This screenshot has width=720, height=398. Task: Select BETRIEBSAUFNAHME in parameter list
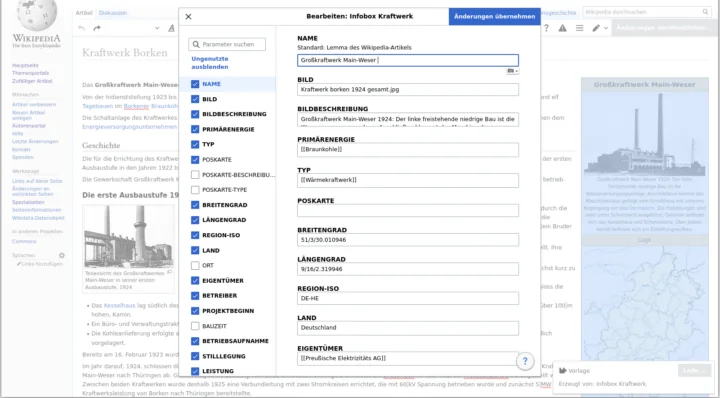(x=236, y=341)
